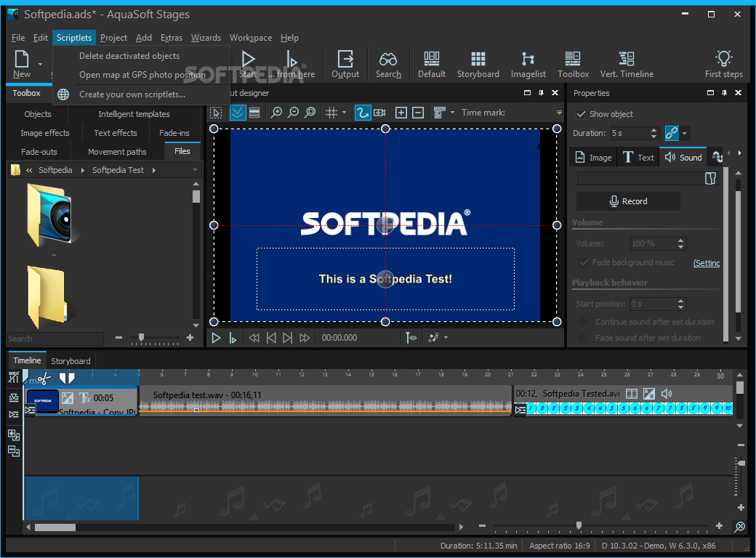Play the preview in layout designer

(x=216, y=338)
